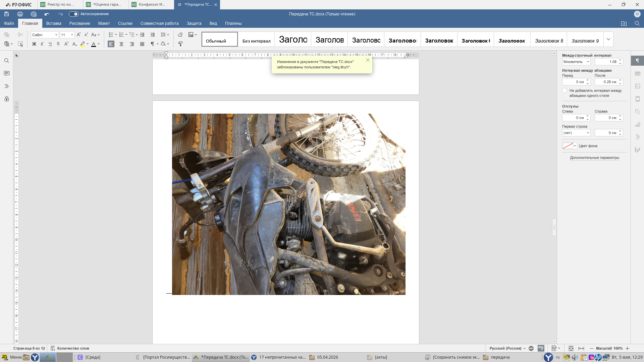The image size is (644, 362).
Task: Expand the styles gallery arrow
Action: (x=608, y=39)
